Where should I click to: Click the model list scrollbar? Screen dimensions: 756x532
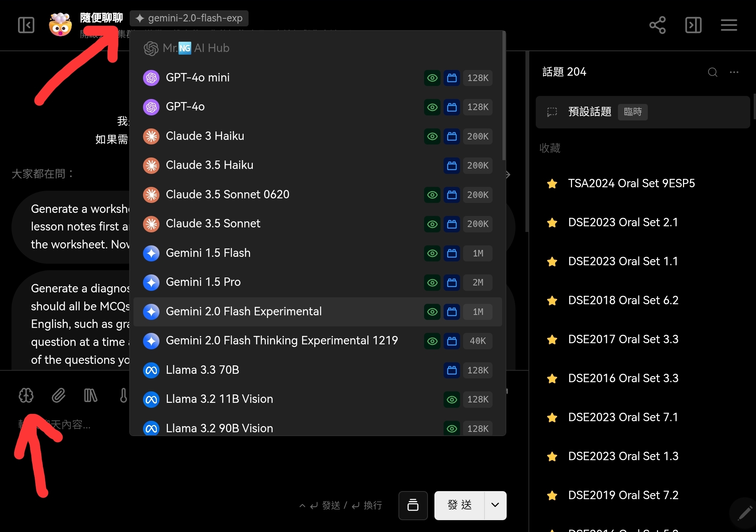(504, 96)
